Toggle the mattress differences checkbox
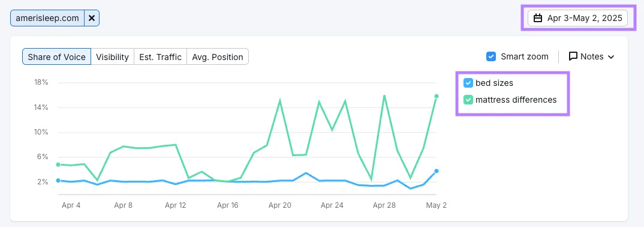This screenshot has height=227, width=644. coord(468,100)
